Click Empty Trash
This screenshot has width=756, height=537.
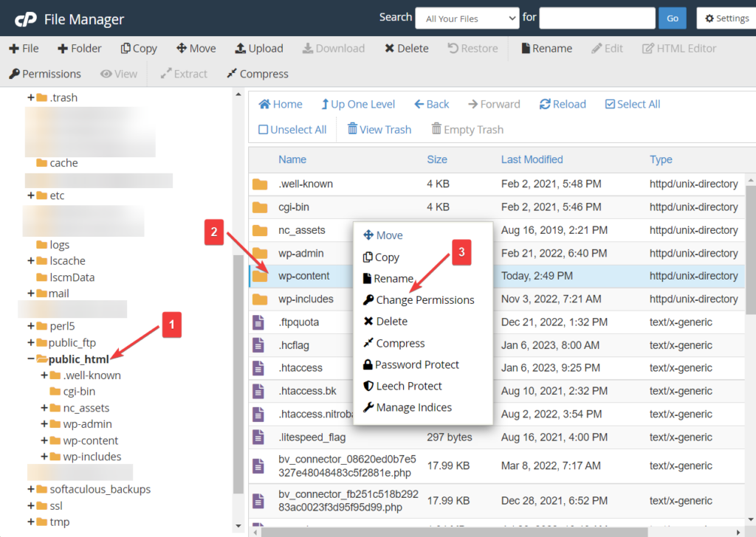pos(467,130)
